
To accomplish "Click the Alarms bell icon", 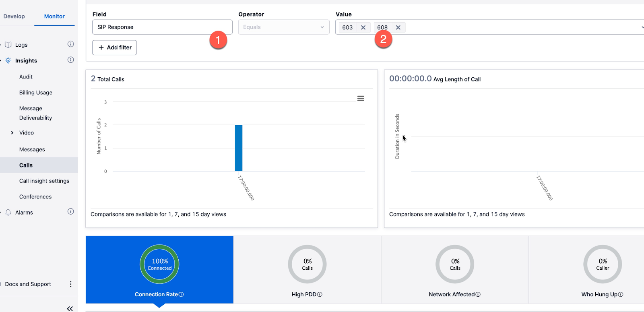I will pos(8,212).
